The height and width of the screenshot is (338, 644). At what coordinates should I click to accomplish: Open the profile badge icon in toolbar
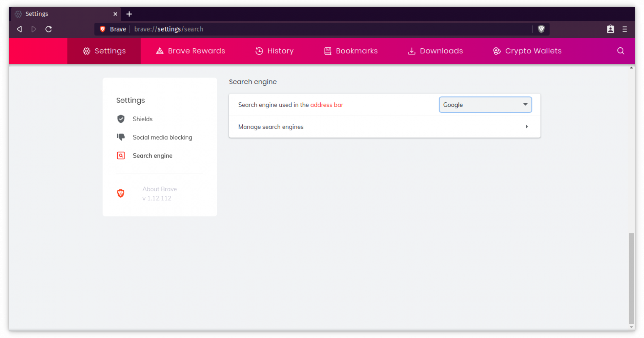[x=610, y=29]
